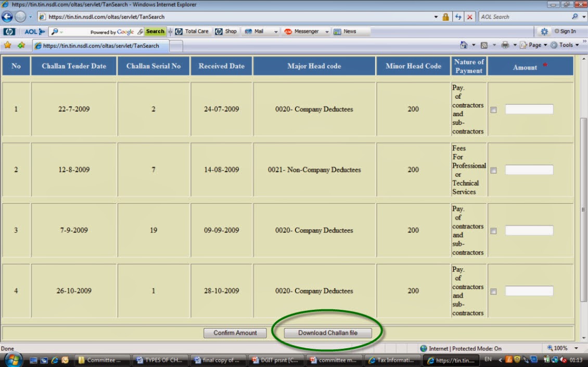Click the AOL Search magnifier icon
This screenshot has height=367, width=588.
[x=574, y=17]
